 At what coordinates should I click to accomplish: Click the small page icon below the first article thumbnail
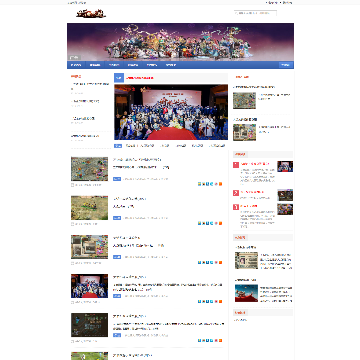click(72, 185)
